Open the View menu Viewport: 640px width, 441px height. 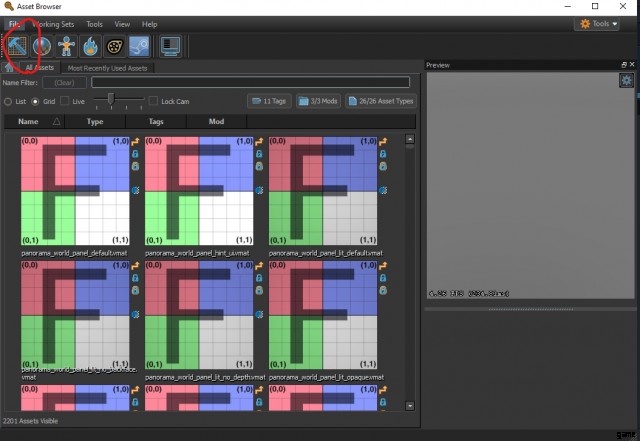pyautogui.click(x=122, y=23)
